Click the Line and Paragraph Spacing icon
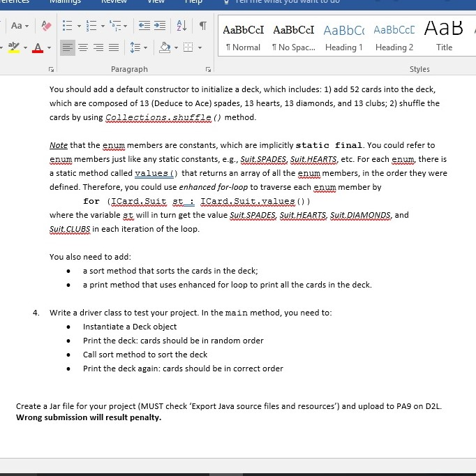Screen dimensions: 476x476 pyautogui.click(x=135, y=48)
